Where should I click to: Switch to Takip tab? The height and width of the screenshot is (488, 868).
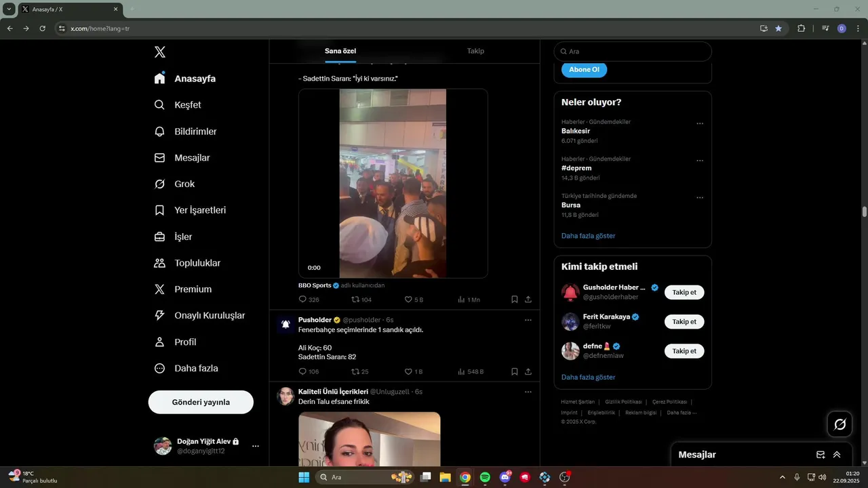tap(475, 51)
